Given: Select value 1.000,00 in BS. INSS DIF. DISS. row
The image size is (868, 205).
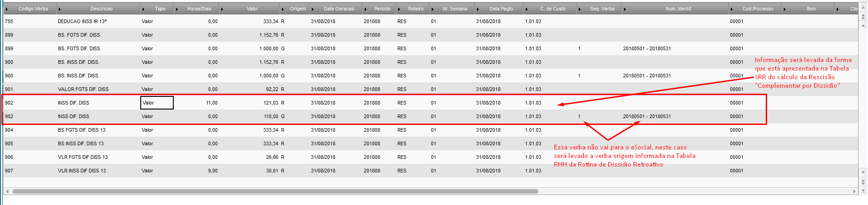Looking at the screenshot, I should pos(269,76).
